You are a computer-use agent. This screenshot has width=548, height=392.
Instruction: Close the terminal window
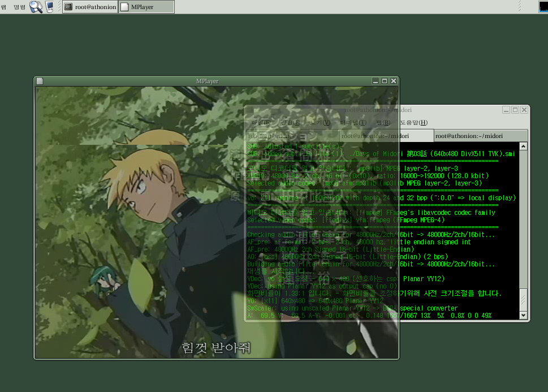click(524, 110)
